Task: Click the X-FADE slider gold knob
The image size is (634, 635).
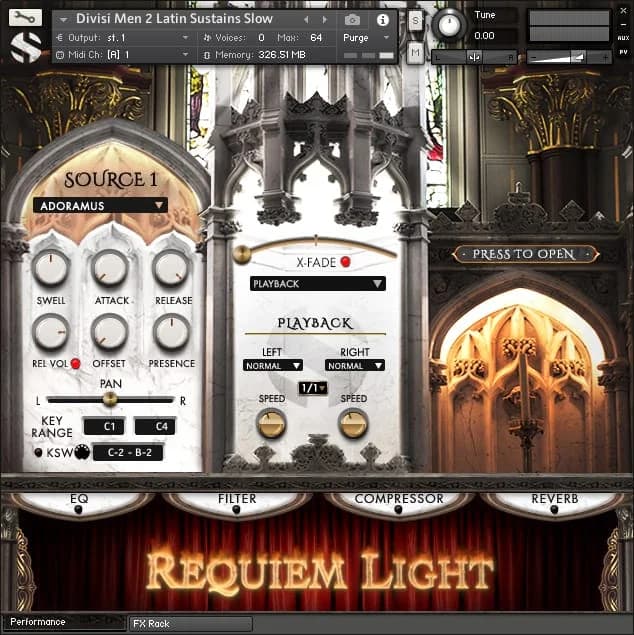Action: tap(242, 254)
